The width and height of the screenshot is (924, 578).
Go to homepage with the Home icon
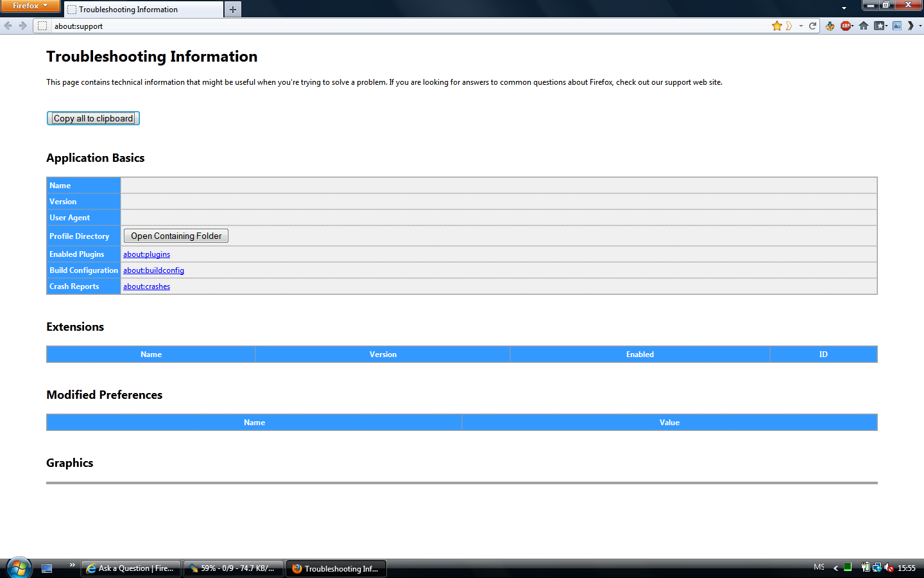pos(863,26)
